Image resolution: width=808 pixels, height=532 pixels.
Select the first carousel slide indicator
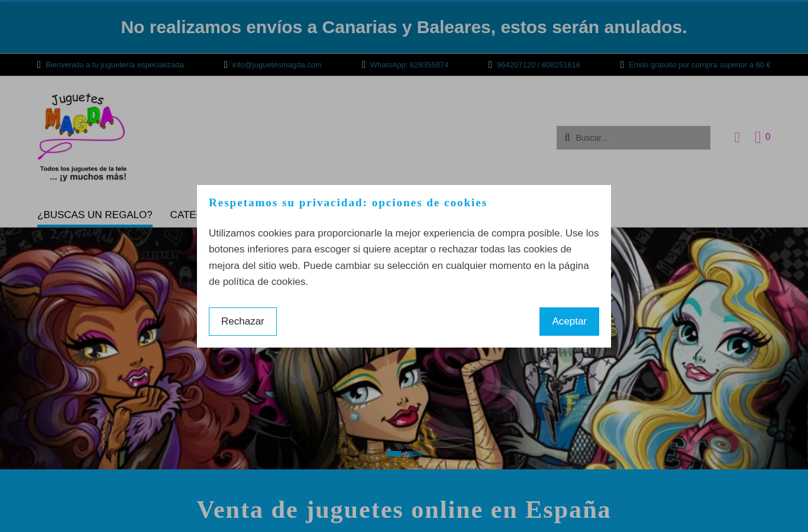click(394, 453)
